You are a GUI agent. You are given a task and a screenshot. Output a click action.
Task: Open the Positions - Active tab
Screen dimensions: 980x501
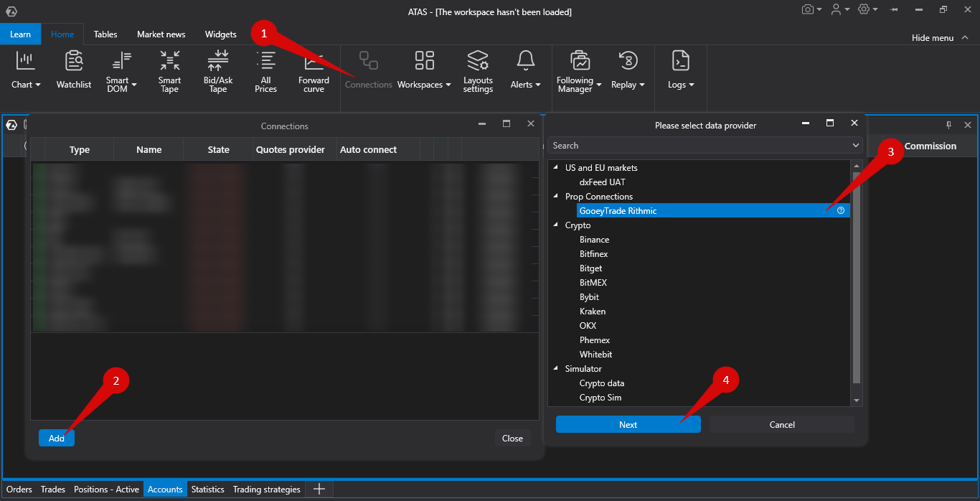click(x=106, y=490)
